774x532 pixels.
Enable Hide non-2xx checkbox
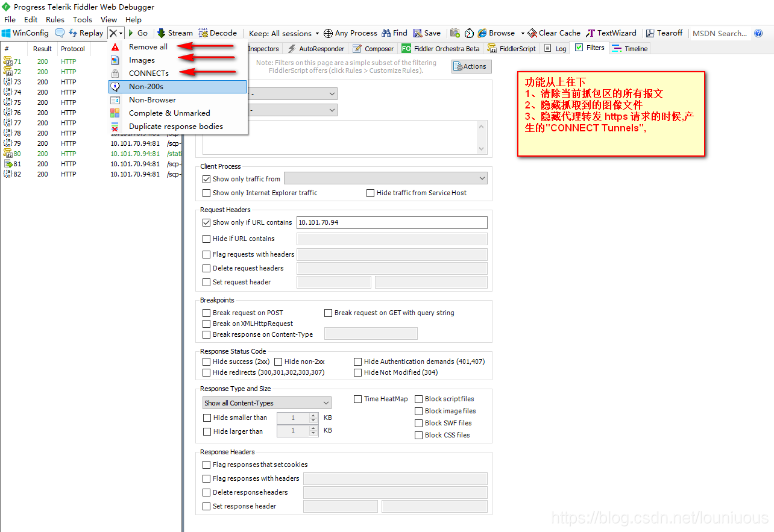point(278,361)
